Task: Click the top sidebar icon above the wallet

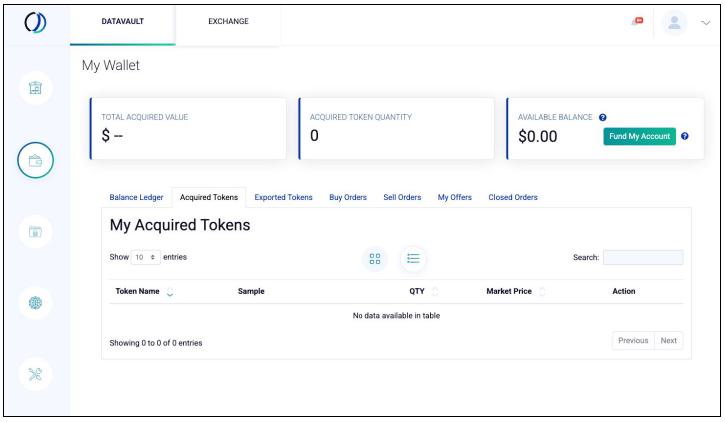Action: [35, 88]
